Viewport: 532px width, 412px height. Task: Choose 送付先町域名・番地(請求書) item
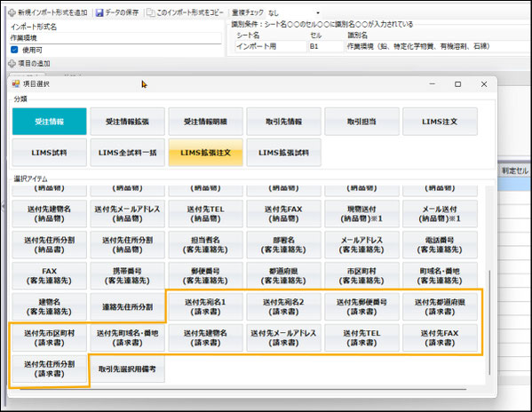128,337
